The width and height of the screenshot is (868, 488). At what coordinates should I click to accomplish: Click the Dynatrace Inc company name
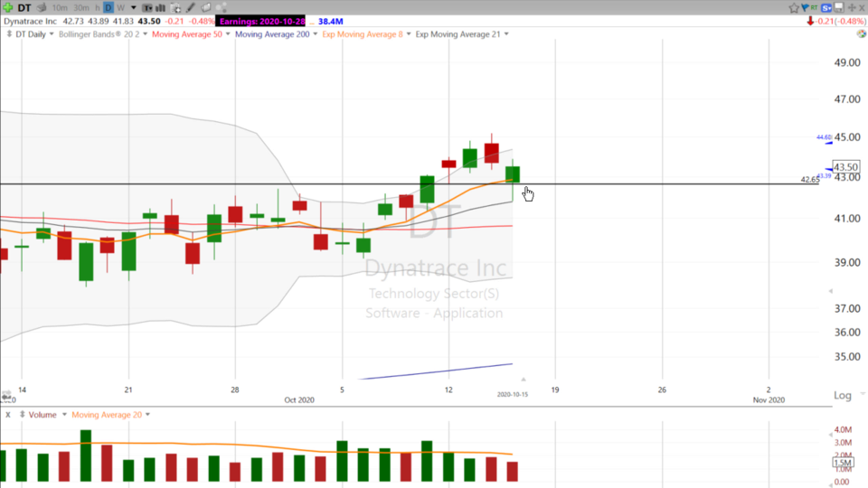click(30, 21)
